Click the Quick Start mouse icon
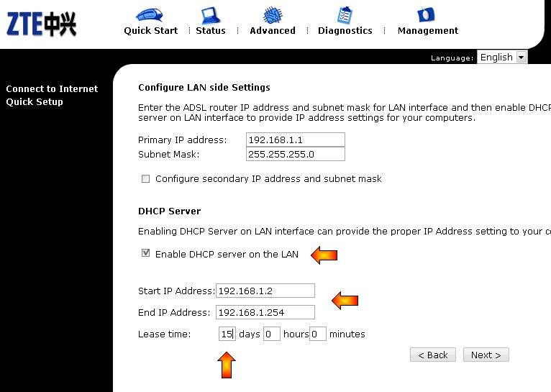Screen dimensions: 551x392 click(x=150, y=15)
